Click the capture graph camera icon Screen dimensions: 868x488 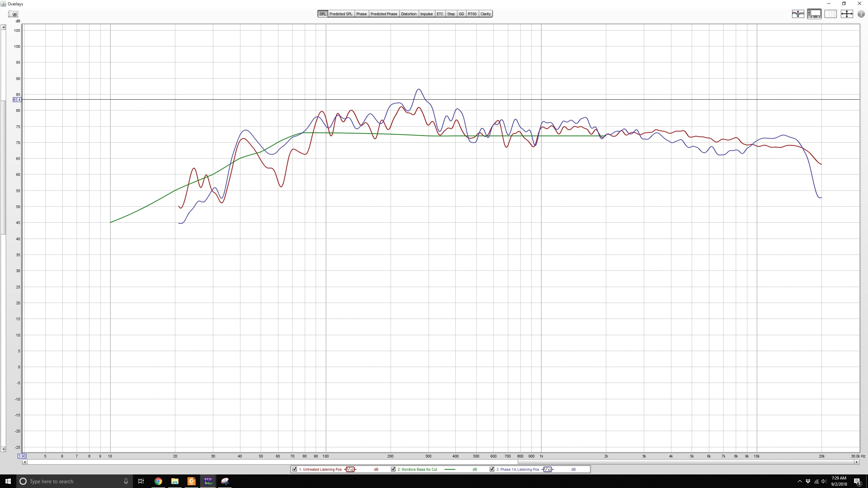(13, 14)
